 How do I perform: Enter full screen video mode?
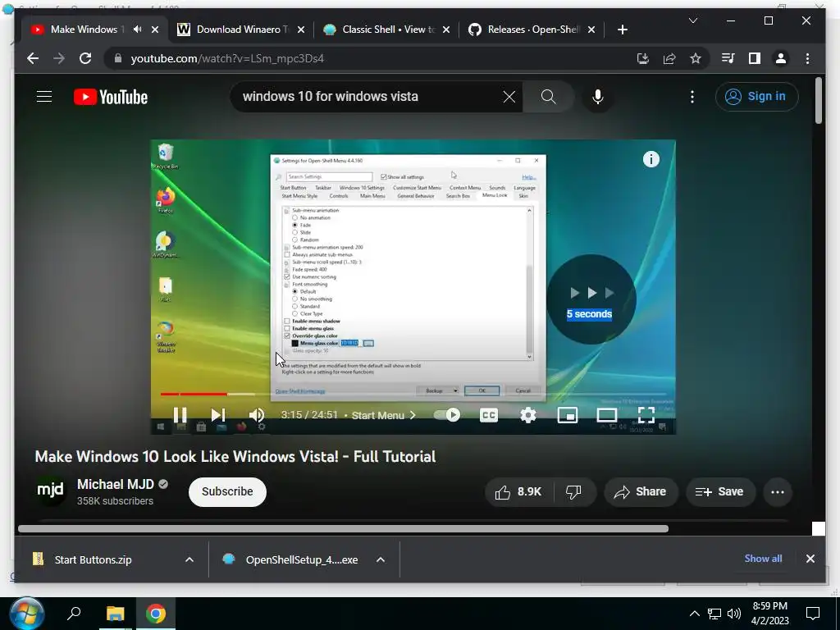[x=646, y=414]
